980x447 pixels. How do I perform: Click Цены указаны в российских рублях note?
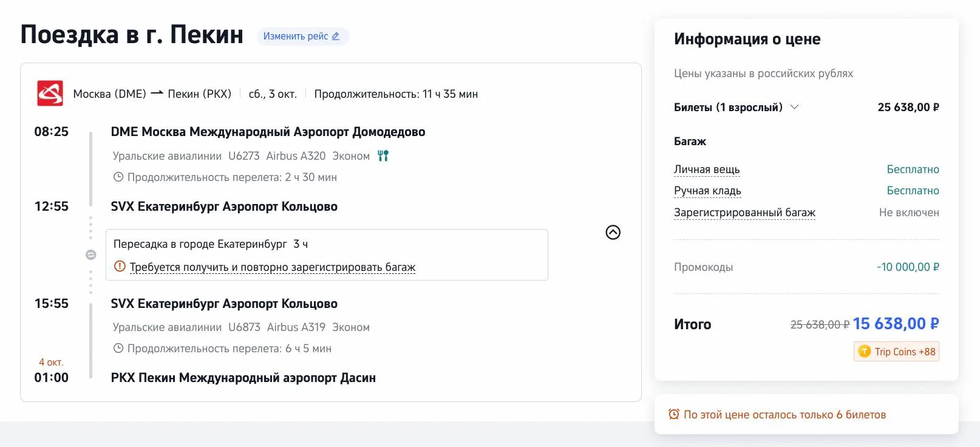[763, 73]
